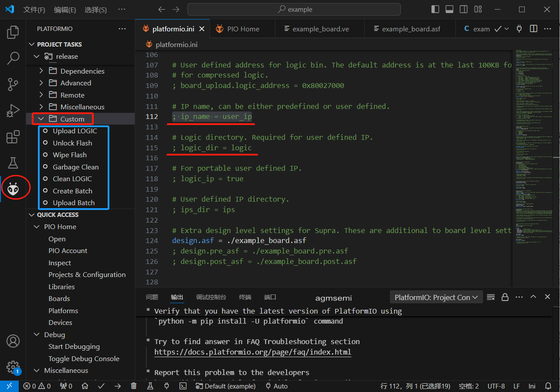This screenshot has height=392, width=560.
Task: Open PlatformIO terminal icon in status bar
Action: (183, 386)
